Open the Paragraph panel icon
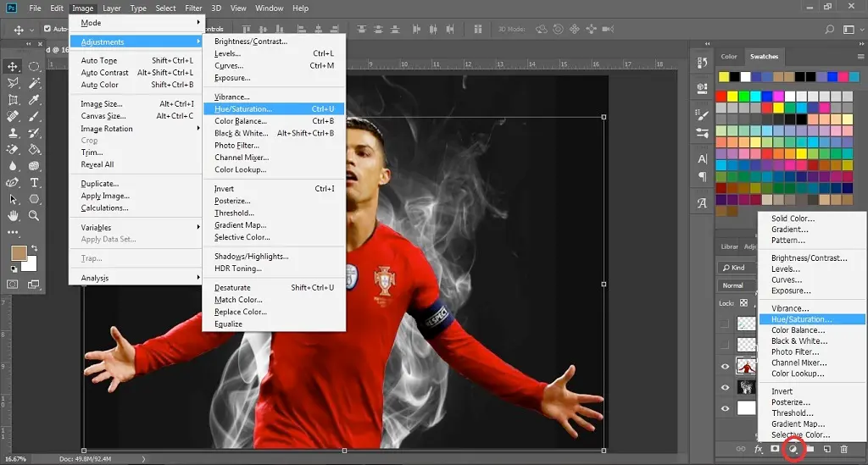The width and height of the screenshot is (868, 465). (x=702, y=177)
